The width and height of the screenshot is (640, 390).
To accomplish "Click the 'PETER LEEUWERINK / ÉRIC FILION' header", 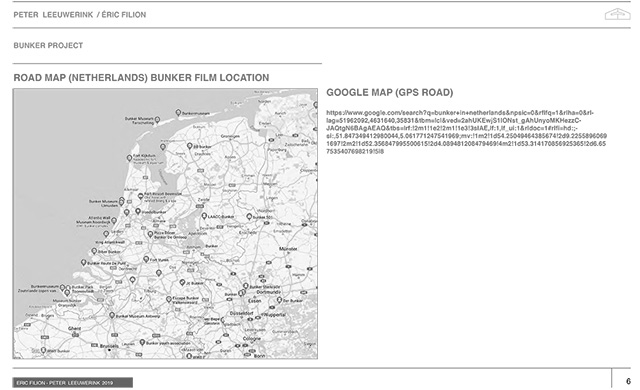I will (80, 15).
